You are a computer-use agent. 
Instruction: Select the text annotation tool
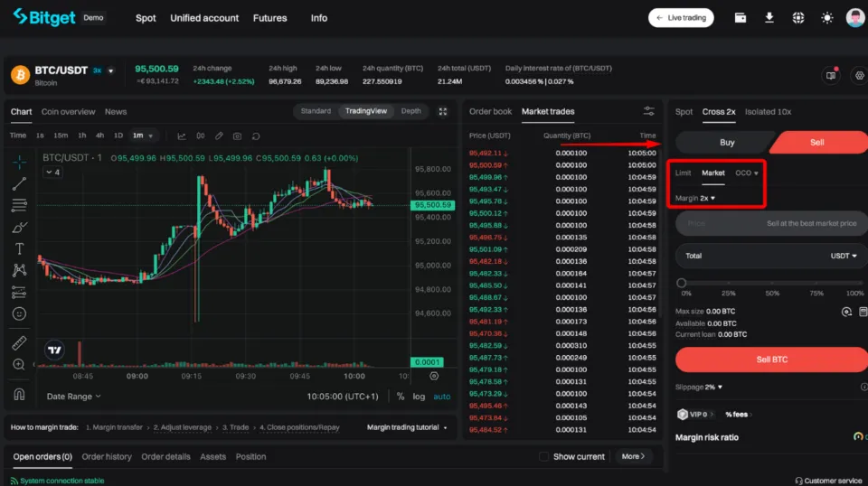[19, 248]
